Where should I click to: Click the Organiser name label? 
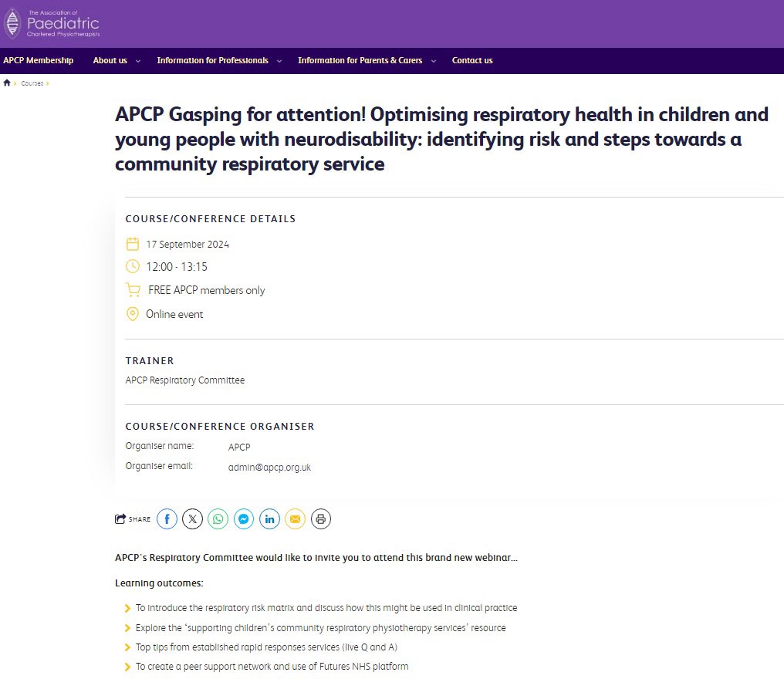[x=160, y=446]
